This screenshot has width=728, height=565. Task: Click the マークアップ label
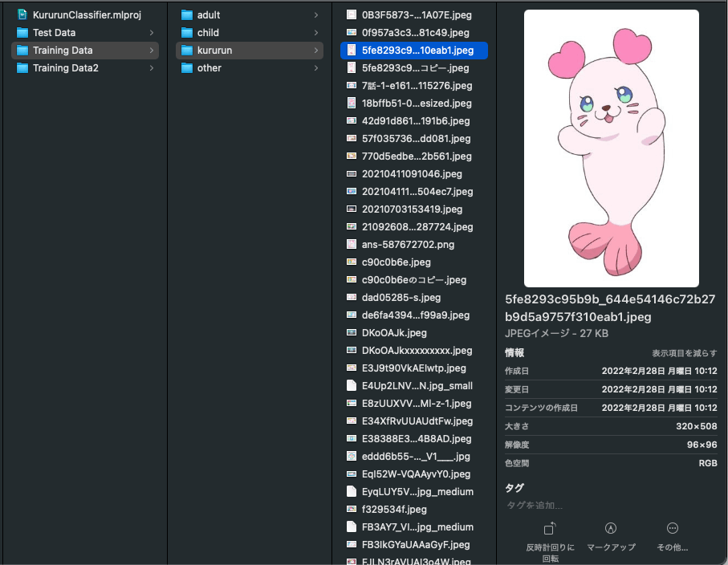click(611, 547)
